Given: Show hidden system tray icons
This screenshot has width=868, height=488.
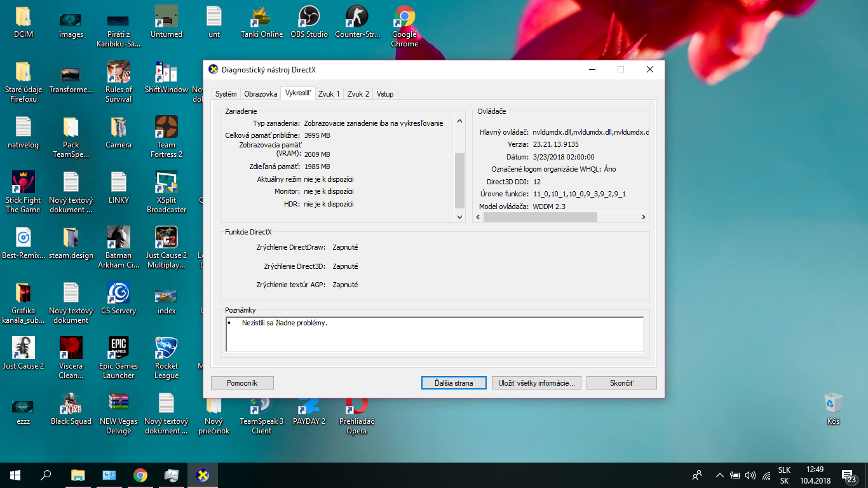Looking at the screenshot, I should [x=719, y=475].
